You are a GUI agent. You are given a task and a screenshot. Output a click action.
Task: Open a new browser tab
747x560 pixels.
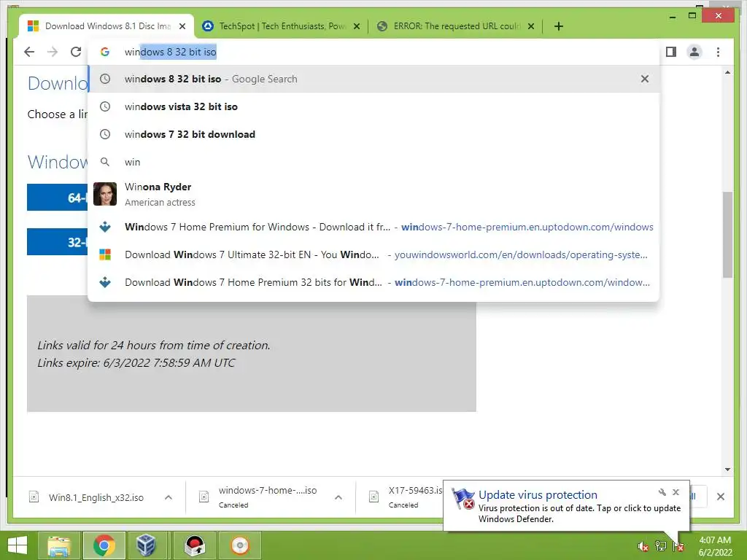(x=559, y=26)
